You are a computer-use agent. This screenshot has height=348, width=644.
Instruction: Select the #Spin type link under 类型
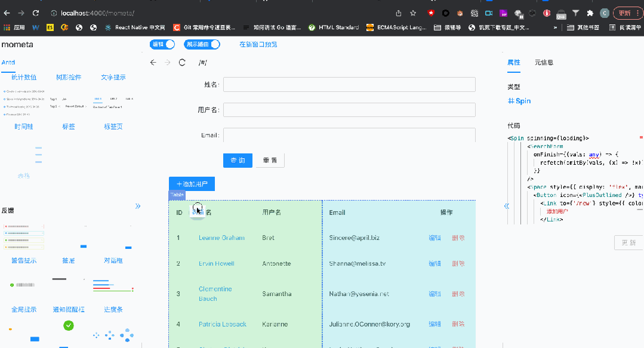[519, 101]
